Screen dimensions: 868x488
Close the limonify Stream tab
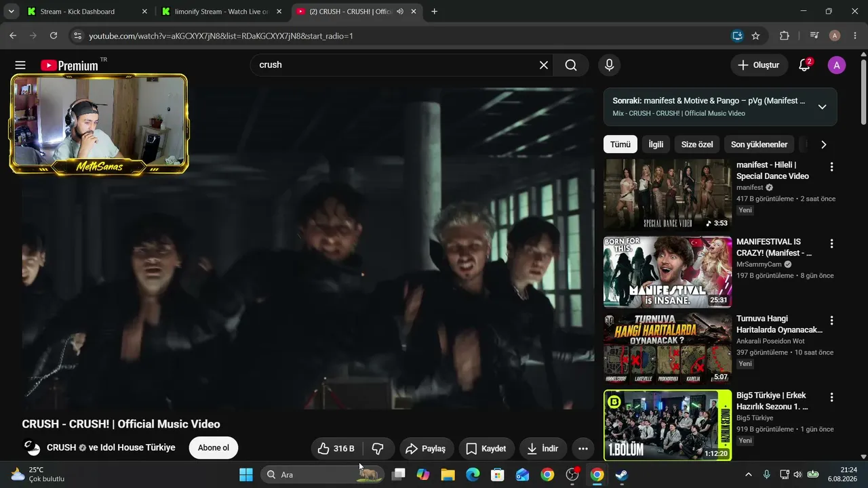click(279, 12)
